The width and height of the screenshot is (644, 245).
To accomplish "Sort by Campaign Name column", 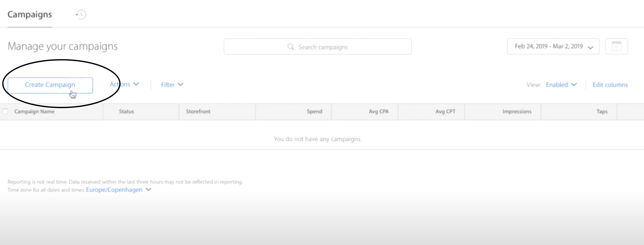I will pos(35,111).
